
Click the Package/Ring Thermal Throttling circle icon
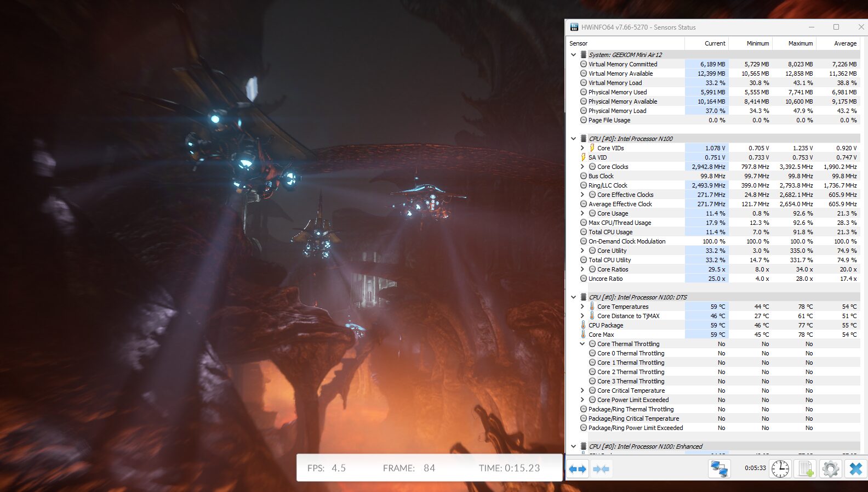[x=584, y=409]
